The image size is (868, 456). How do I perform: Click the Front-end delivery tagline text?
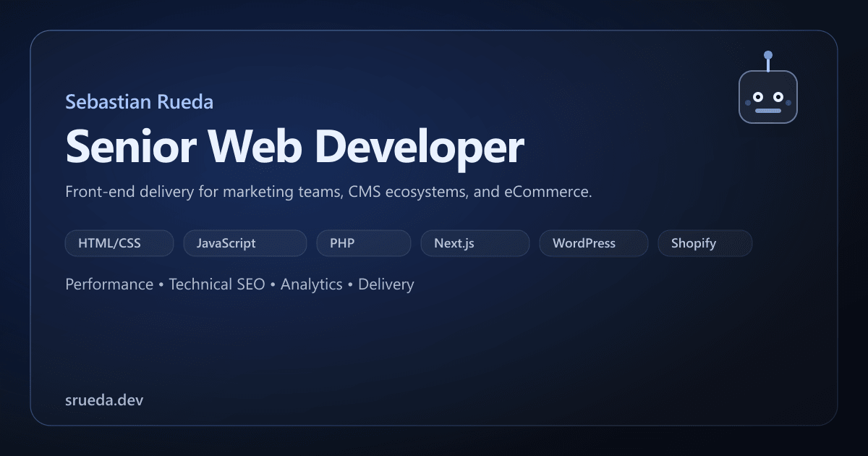point(329,193)
